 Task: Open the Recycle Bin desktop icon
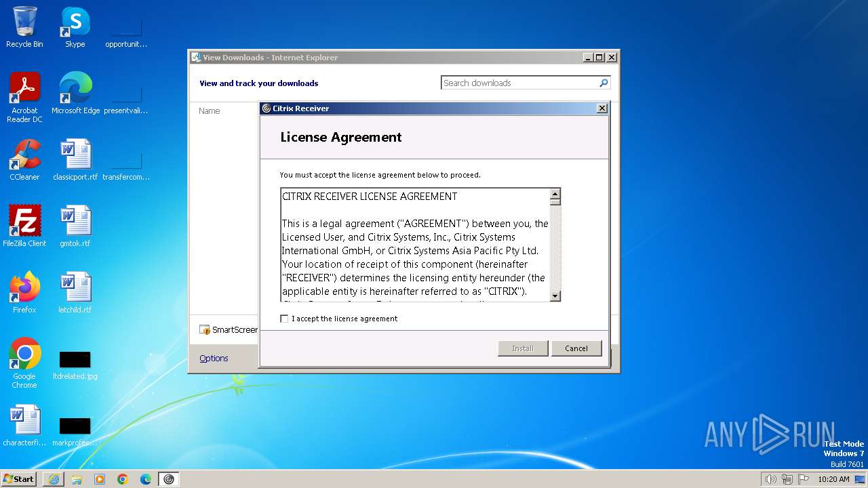[x=25, y=27]
